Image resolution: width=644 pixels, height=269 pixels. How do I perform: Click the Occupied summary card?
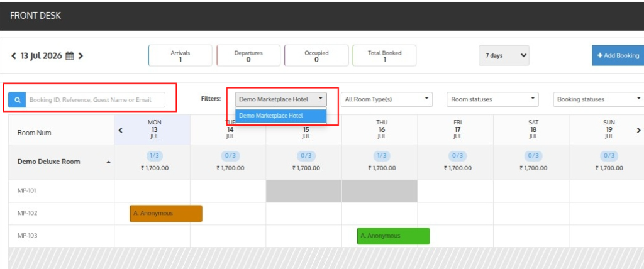pos(316,55)
